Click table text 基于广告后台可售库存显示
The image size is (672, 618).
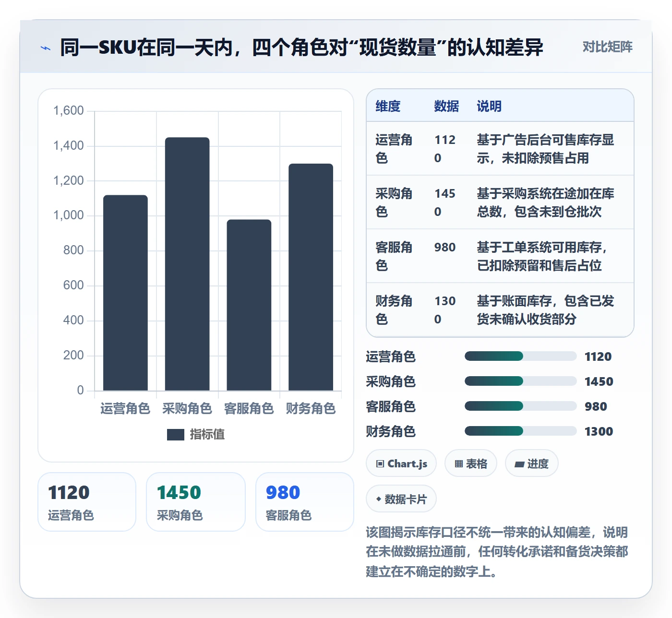[545, 149]
